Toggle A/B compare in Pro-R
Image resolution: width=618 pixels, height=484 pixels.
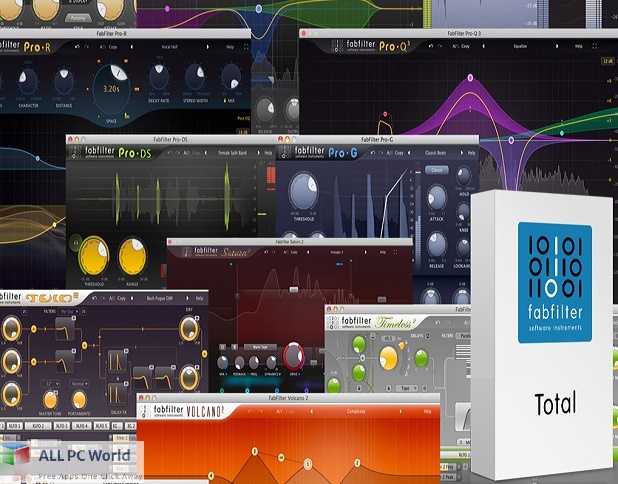pyautogui.click(x=102, y=47)
